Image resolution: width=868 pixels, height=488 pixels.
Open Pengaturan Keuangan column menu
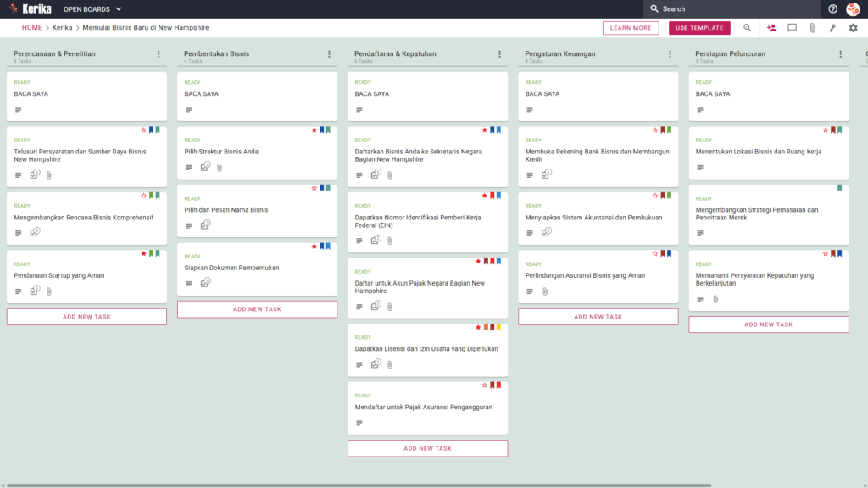[x=670, y=54]
